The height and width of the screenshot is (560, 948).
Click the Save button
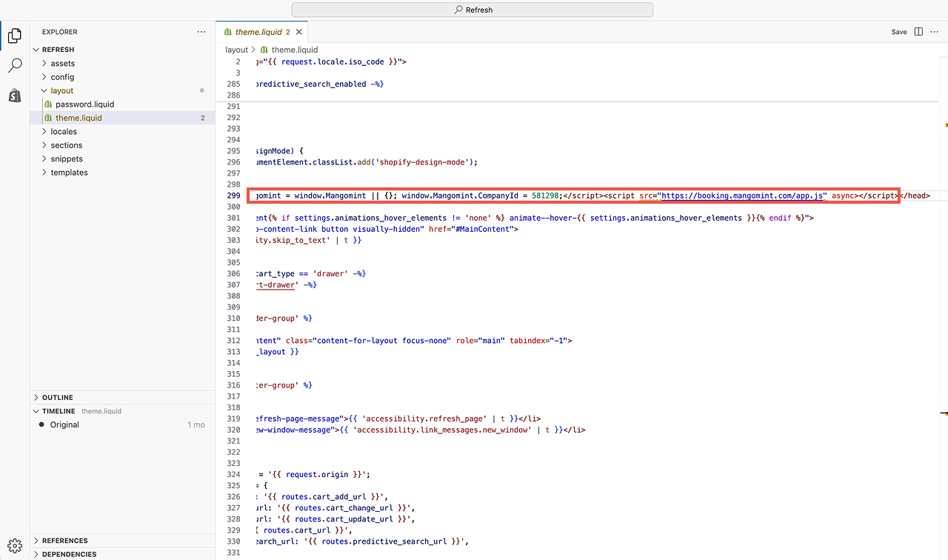pos(899,32)
